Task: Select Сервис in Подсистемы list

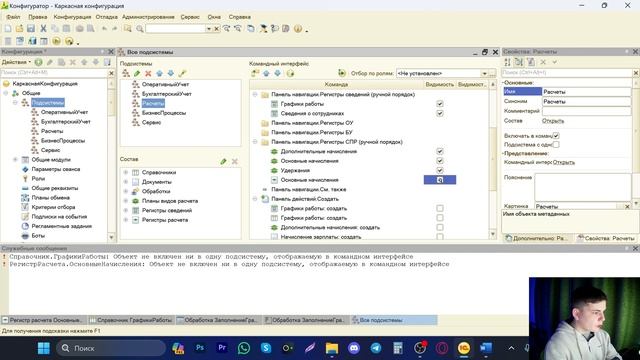Action: (151, 122)
